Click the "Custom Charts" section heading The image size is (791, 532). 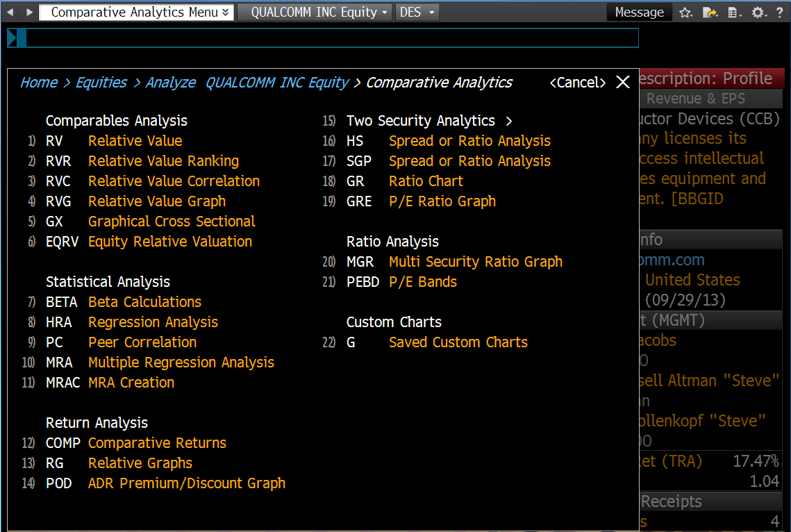pyautogui.click(x=394, y=322)
